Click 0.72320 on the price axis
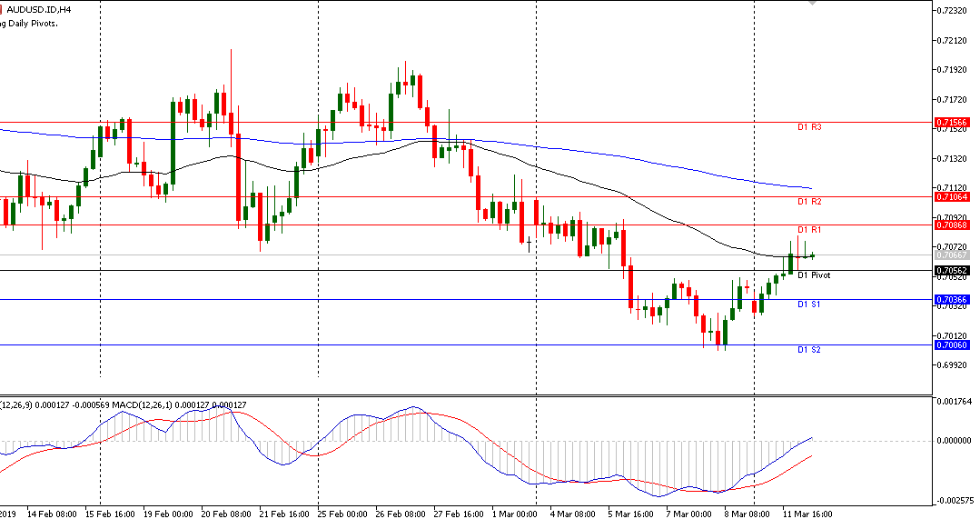980x519 pixels. click(953, 11)
